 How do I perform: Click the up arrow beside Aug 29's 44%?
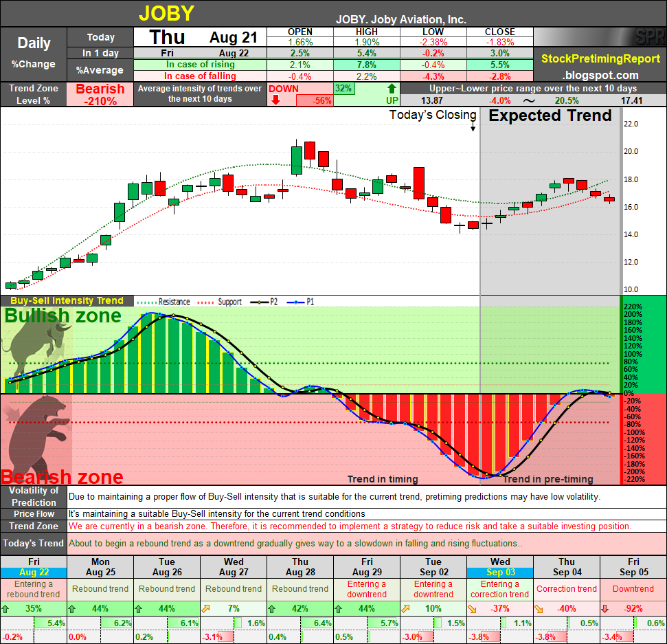tap(338, 609)
